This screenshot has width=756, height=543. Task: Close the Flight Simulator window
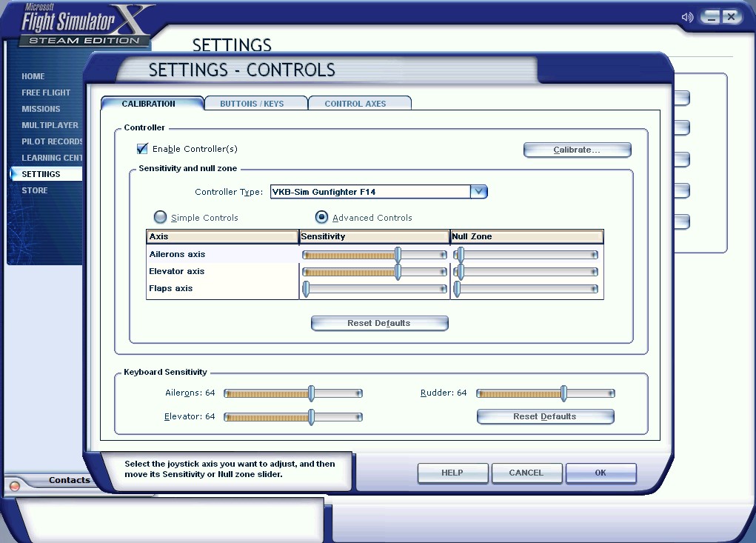pos(731,17)
